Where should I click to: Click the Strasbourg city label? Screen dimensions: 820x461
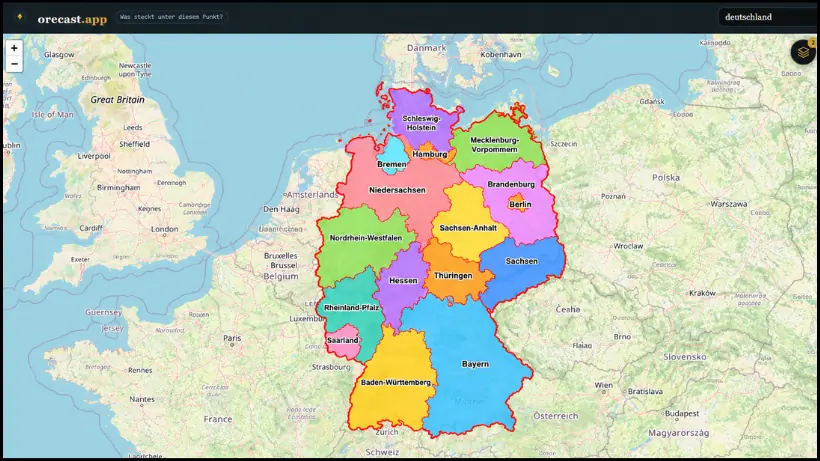(331, 367)
